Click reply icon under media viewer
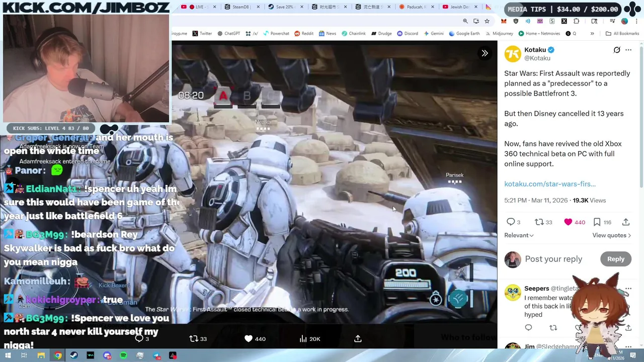 click(139, 338)
